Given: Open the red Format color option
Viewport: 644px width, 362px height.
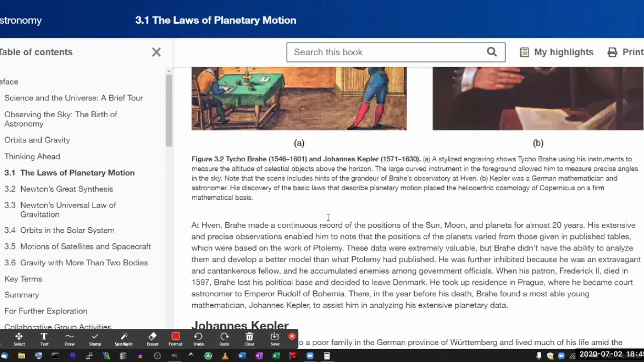Looking at the screenshot, I should (176, 339).
